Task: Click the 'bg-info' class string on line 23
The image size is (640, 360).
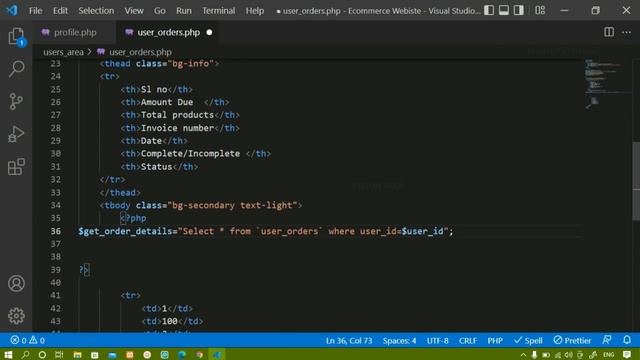Action: coord(191,63)
